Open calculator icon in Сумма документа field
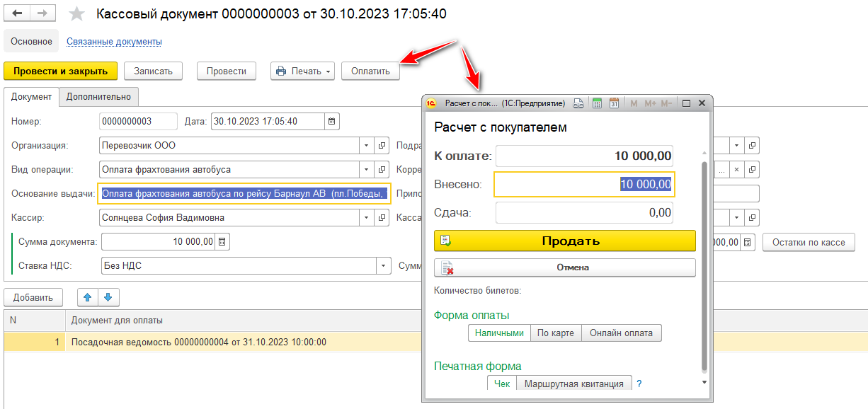 (222, 242)
